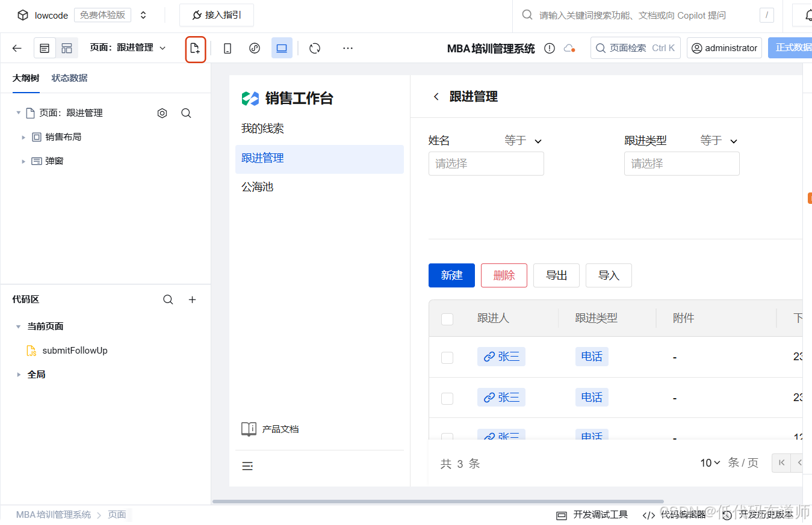Click the refresh canvas icon
Image resolution: width=812 pixels, height=525 pixels.
(315, 48)
